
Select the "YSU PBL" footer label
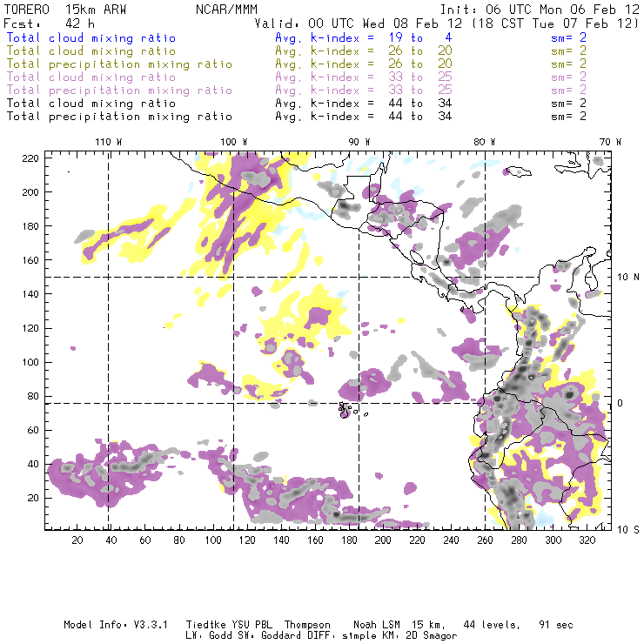click(252, 625)
